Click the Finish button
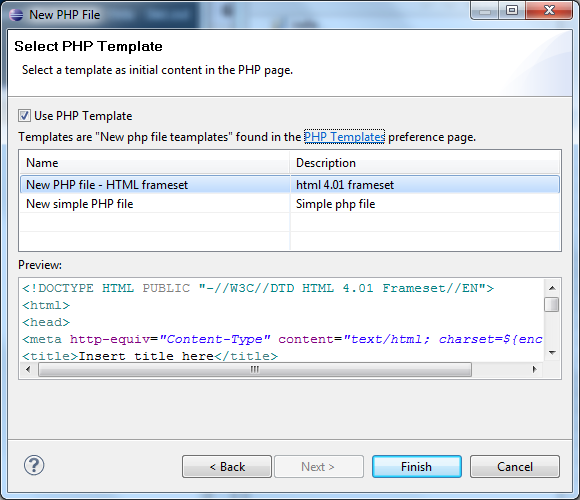Viewport: 580px width, 500px height. (x=417, y=467)
